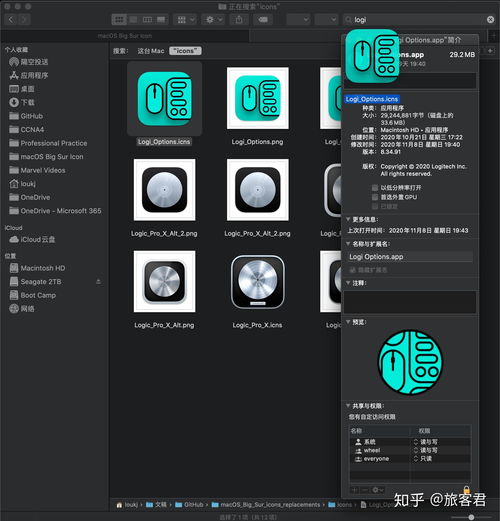Set search scope to 这台 Mac

pos(151,51)
